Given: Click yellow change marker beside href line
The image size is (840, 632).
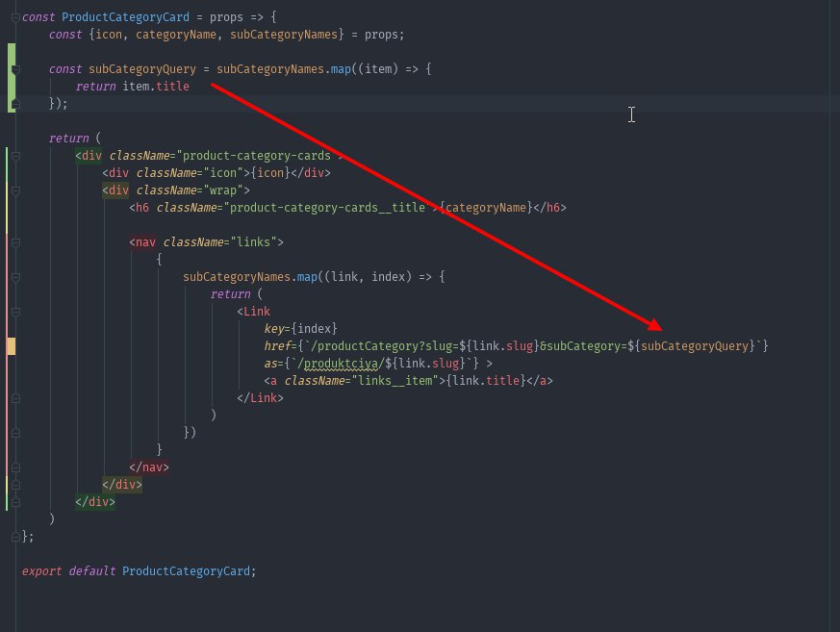Looking at the screenshot, I should click(x=11, y=346).
